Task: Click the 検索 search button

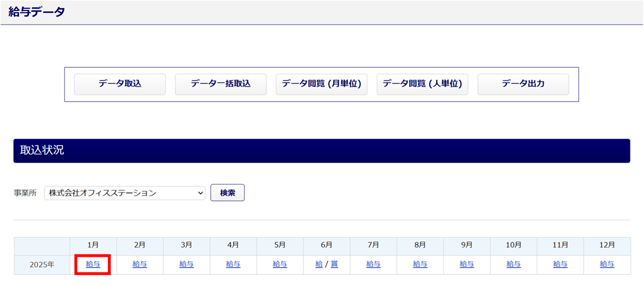Action: coord(227,193)
